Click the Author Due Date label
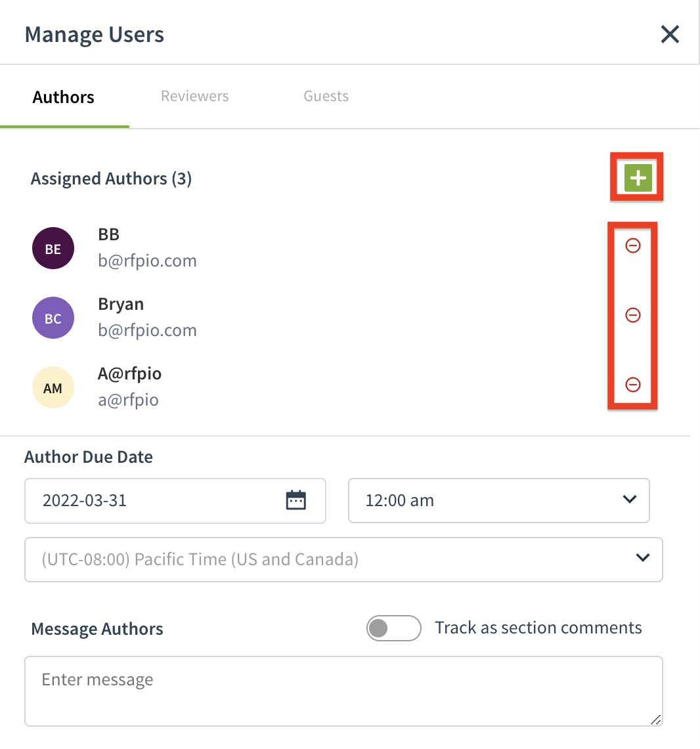Screen dimensions: 700x749 (89, 457)
